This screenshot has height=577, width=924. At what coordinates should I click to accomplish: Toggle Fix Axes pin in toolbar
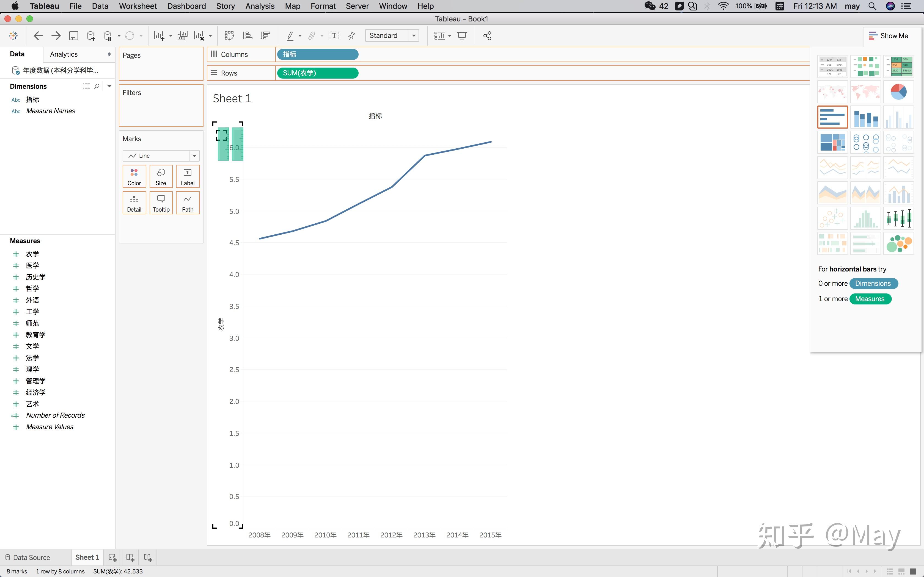352,35
